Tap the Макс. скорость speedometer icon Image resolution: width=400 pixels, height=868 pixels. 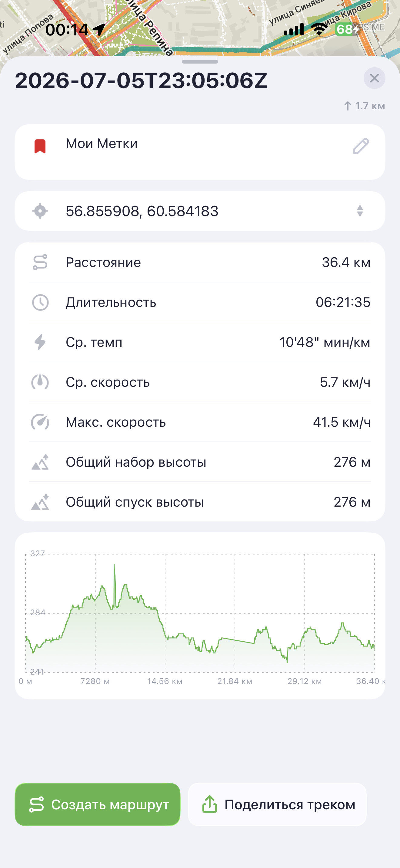40,422
